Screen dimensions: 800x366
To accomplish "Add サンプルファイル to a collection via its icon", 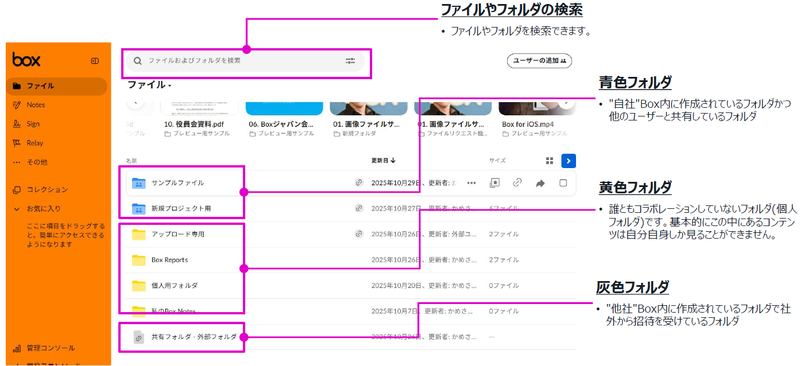I will (493, 183).
